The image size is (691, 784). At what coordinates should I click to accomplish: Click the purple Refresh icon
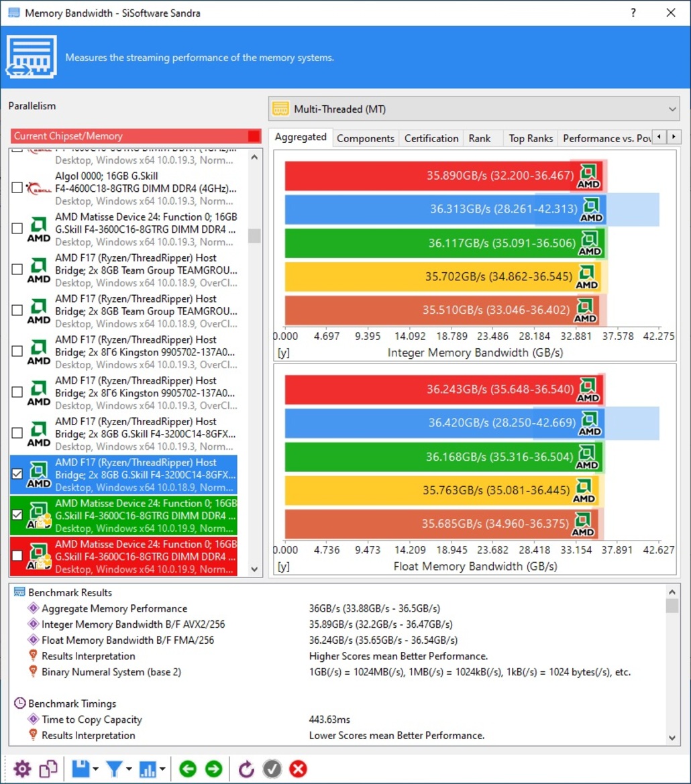(246, 769)
